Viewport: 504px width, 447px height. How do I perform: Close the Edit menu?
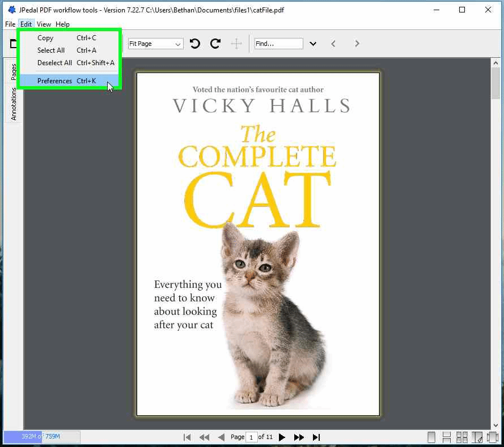[x=26, y=24]
